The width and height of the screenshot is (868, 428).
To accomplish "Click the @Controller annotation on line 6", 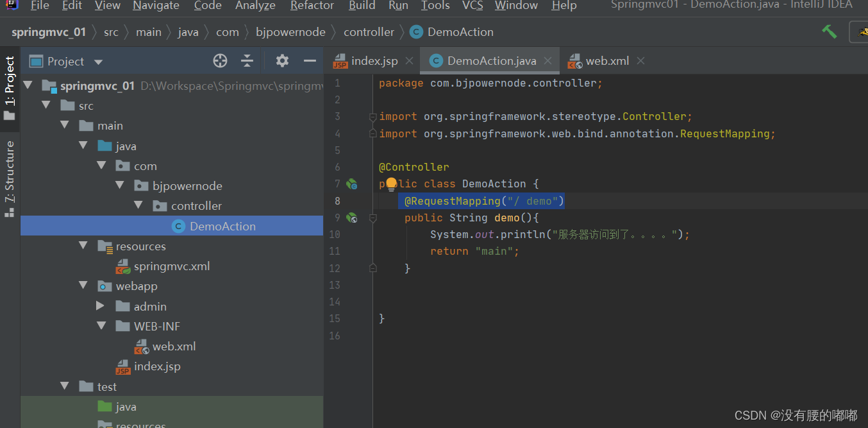I will click(x=414, y=167).
